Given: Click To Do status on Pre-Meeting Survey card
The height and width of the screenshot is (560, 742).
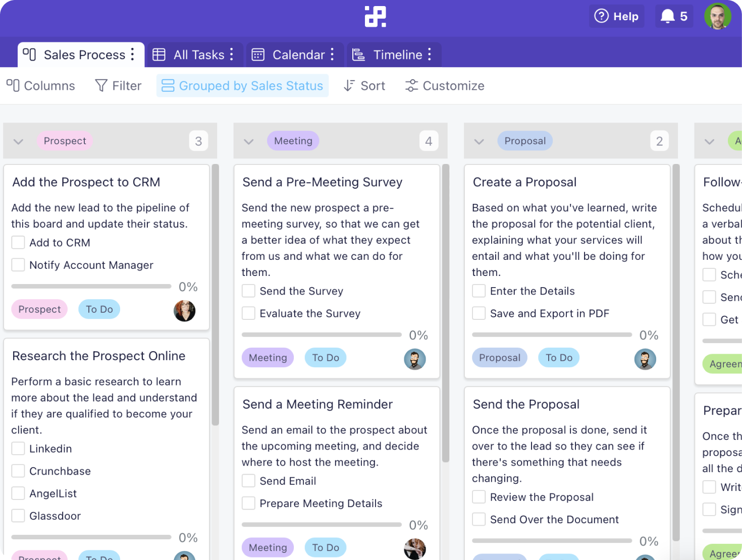Looking at the screenshot, I should [326, 358].
